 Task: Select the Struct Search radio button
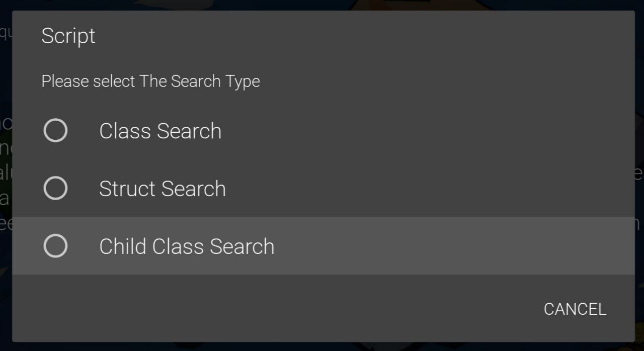[55, 189]
